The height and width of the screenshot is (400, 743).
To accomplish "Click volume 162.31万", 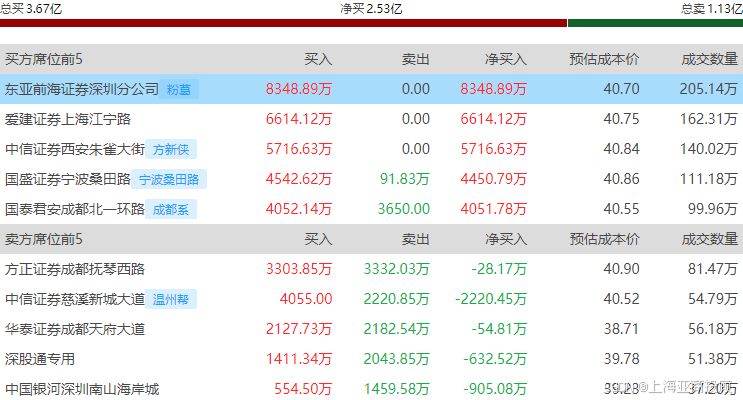I will 708,119.
